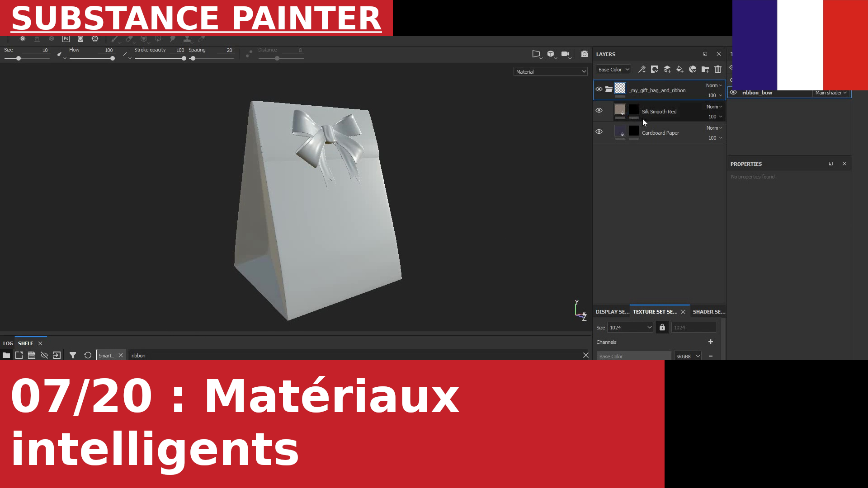Switch to the LOG tab
Viewport: 868px width, 488px height.
[8, 343]
